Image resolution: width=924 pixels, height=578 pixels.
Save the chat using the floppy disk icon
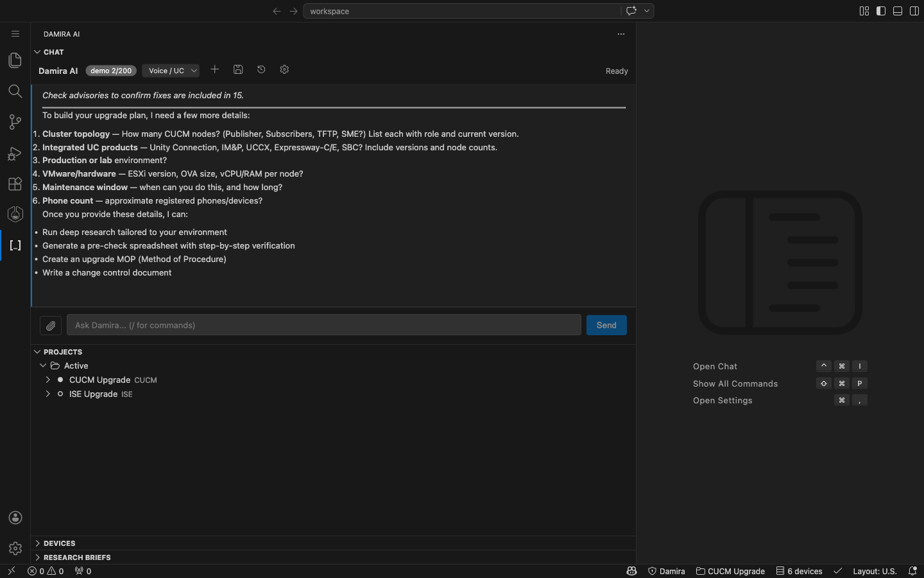[238, 69]
